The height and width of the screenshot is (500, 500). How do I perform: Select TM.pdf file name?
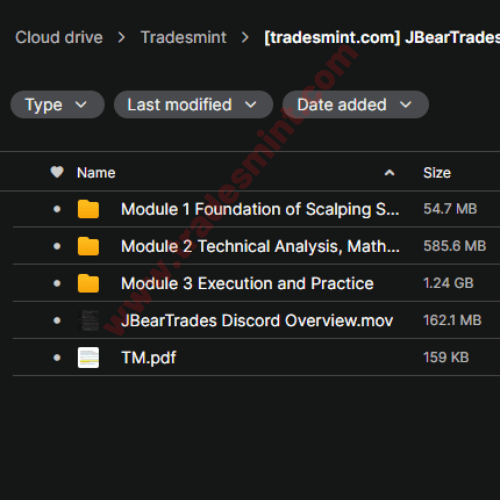click(x=149, y=358)
